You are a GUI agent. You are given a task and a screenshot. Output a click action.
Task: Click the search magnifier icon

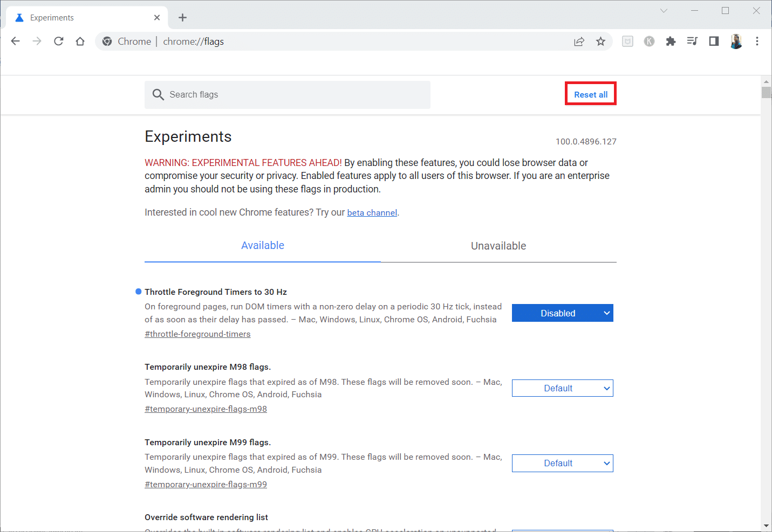pyautogui.click(x=158, y=95)
